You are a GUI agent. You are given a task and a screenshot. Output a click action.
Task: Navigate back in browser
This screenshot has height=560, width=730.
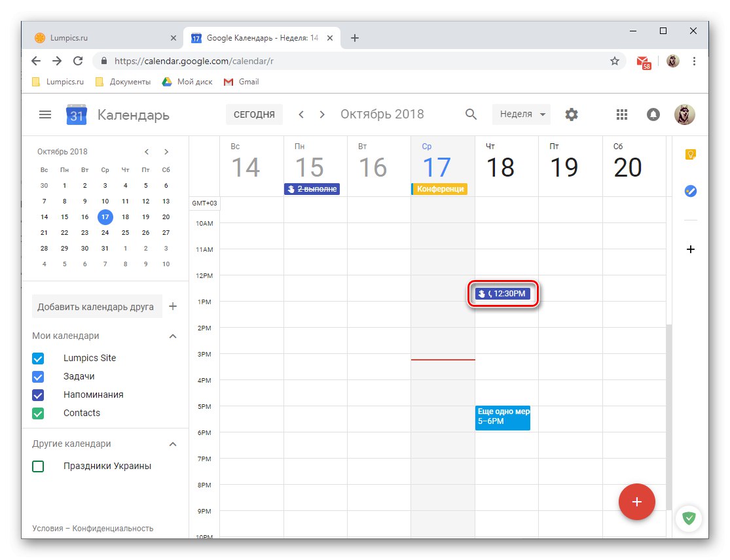(x=36, y=61)
